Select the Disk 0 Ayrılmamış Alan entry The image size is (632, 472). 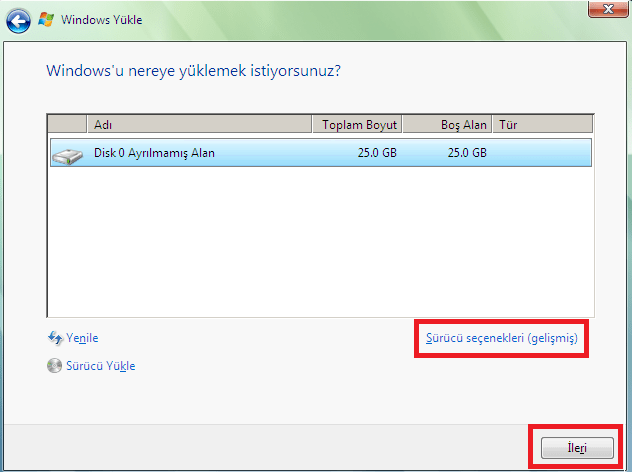coord(321,153)
